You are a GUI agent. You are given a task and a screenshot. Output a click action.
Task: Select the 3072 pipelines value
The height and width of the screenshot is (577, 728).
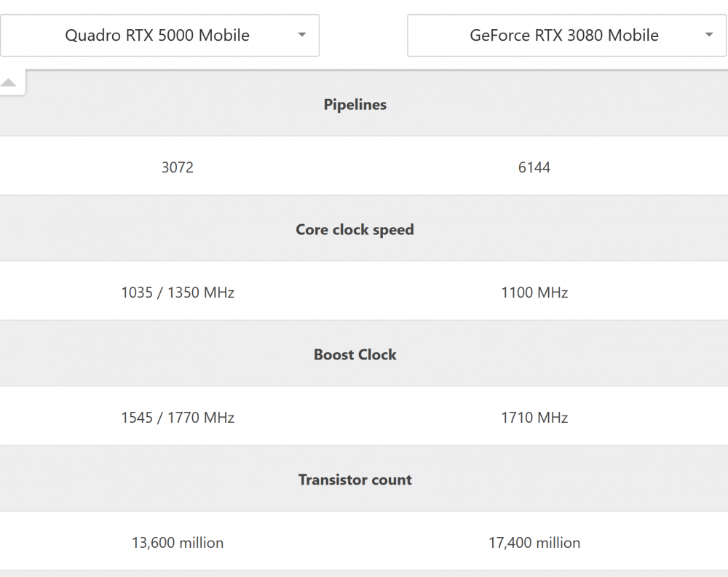click(x=178, y=167)
